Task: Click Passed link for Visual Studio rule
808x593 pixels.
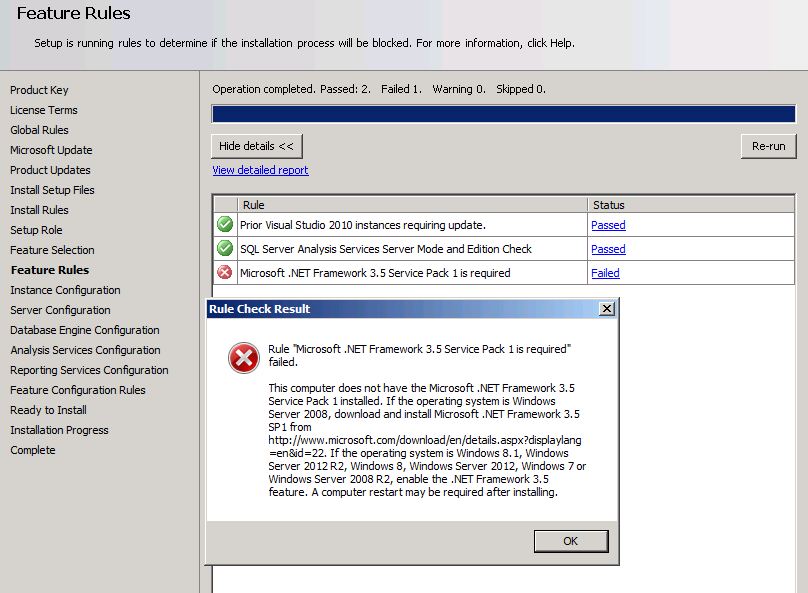Action: coord(611,225)
